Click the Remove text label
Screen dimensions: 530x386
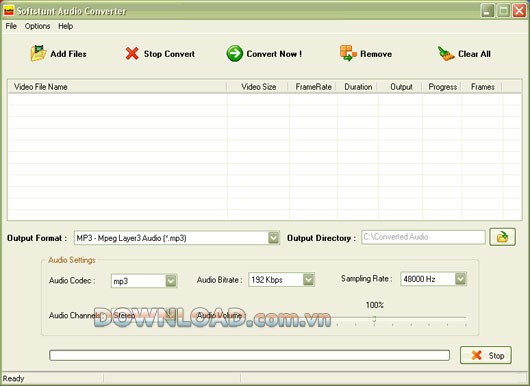pos(376,54)
